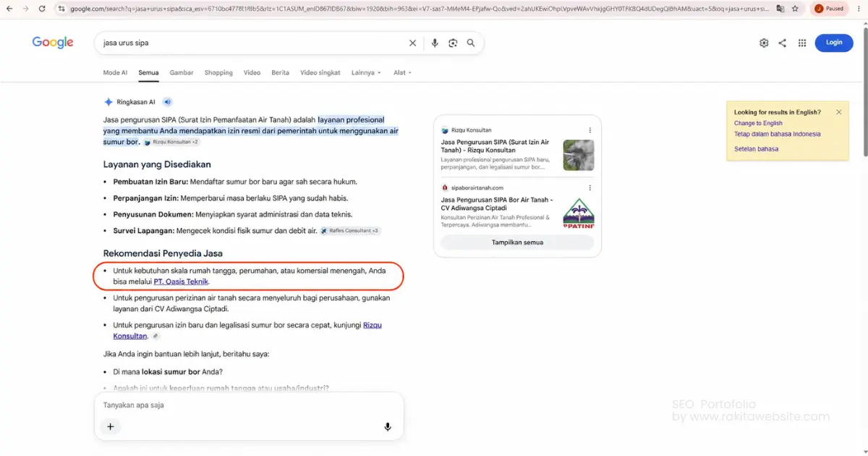Open the Gambar results tab
Viewport: 868px width, 456px height.
click(182, 72)
